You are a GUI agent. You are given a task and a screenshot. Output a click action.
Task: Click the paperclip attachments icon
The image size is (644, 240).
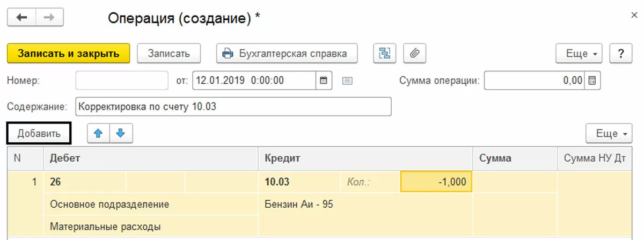pos(414,53)
